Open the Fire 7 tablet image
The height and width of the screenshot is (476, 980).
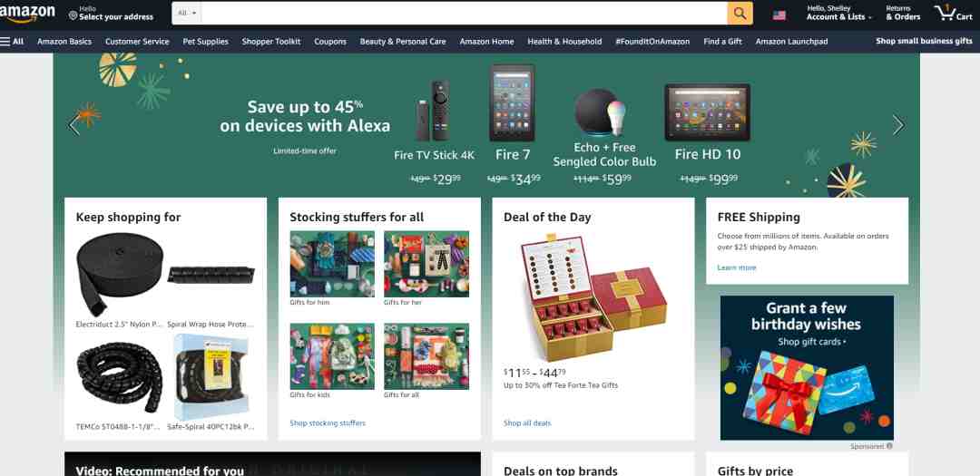(x=513, y=103)
